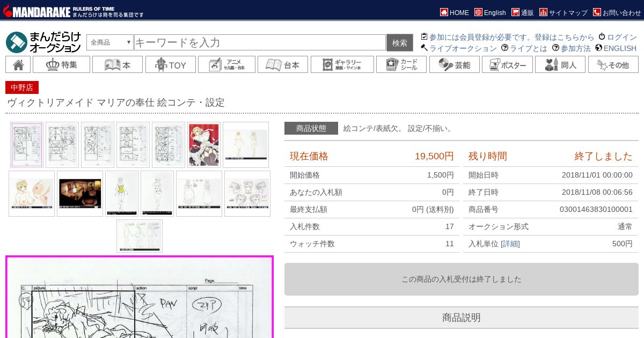Go to home via house icon tab
This screenshot has height=338, width=644.
click(18, 64)
